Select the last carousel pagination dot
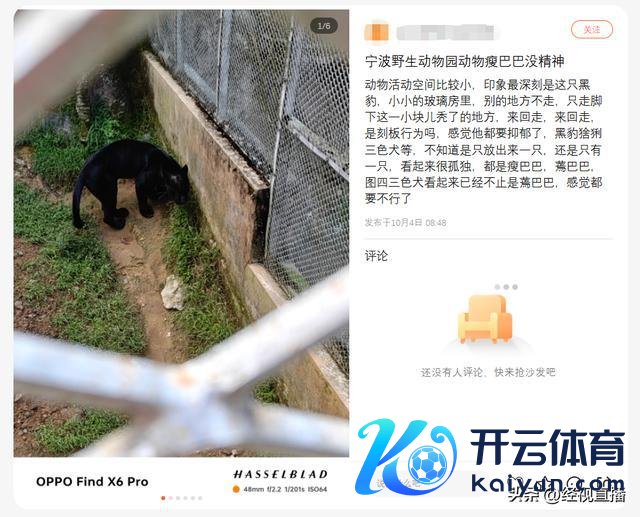This screenshot has width=640, height=517. (200, 498)
